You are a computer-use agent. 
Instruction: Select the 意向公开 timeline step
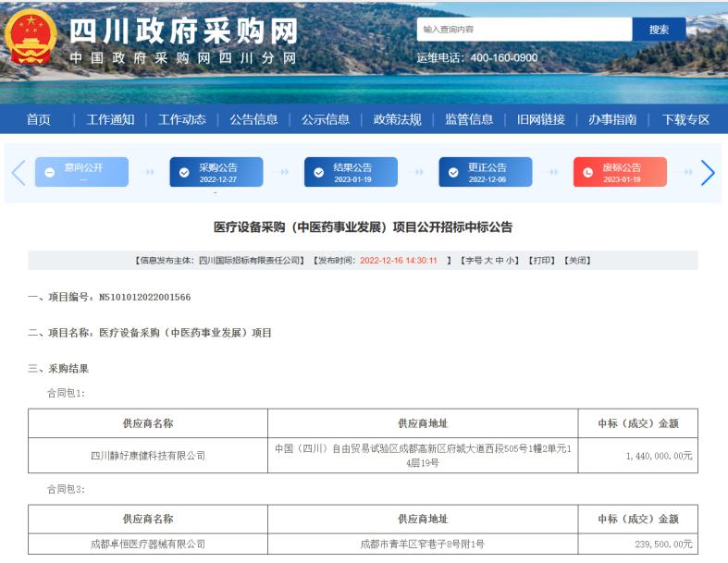(x=81, y=172)
